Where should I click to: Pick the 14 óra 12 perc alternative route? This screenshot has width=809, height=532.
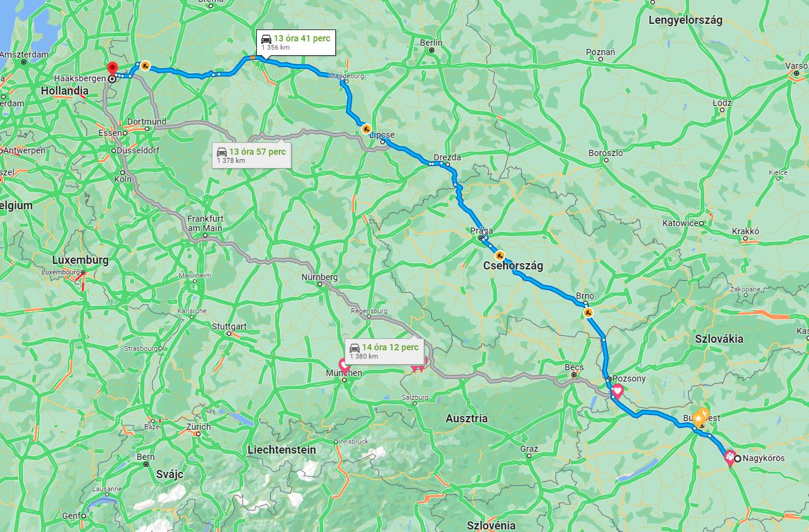click(x=384, y=351)
